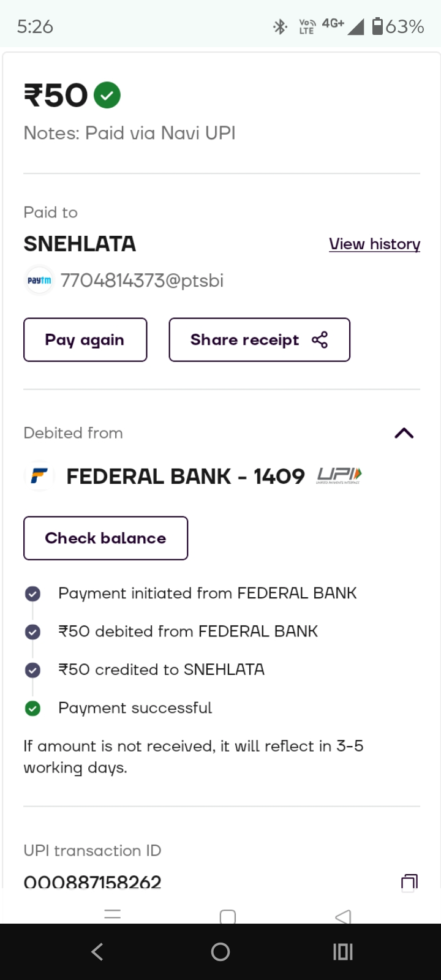Tap the ₹50 credited step checkmark
Screen dimensions: 441x980
point(32,670)
